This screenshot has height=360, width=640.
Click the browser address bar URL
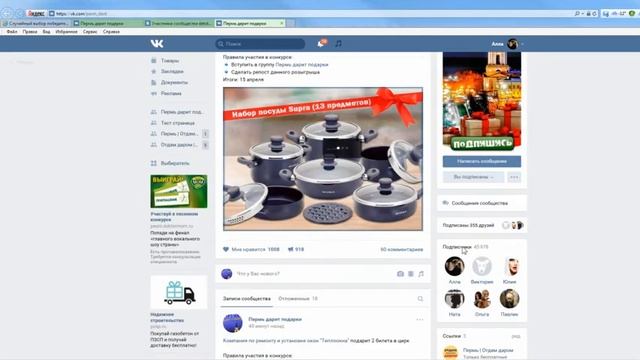click(82, 13)
